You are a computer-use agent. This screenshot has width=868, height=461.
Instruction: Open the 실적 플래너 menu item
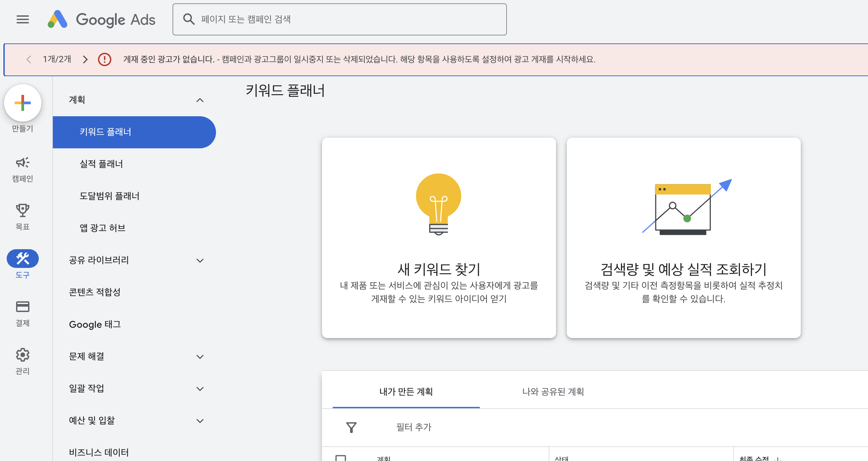pyautogui.click(x=101, y=164)
